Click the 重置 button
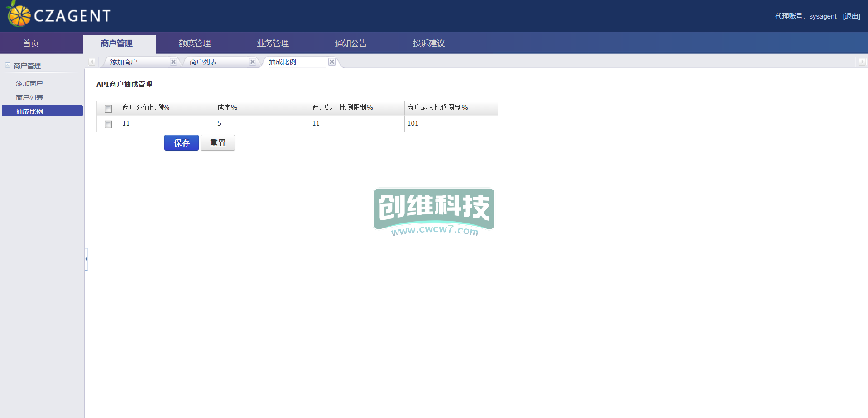 coord(218,143)
